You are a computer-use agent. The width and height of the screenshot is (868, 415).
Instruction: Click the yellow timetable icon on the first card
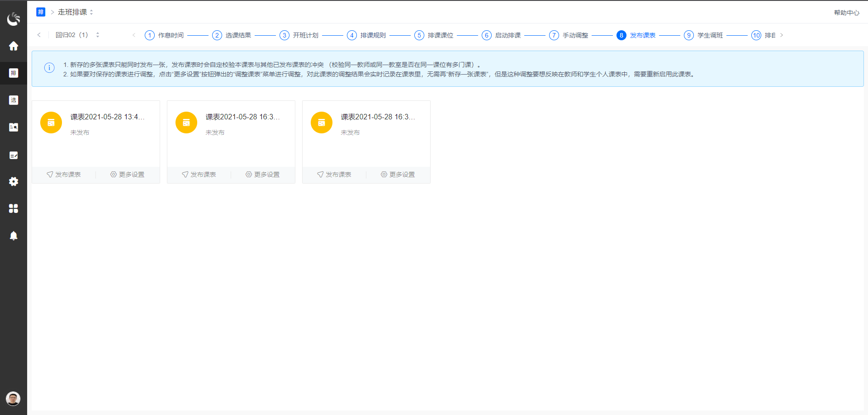[x=51, y=122]
